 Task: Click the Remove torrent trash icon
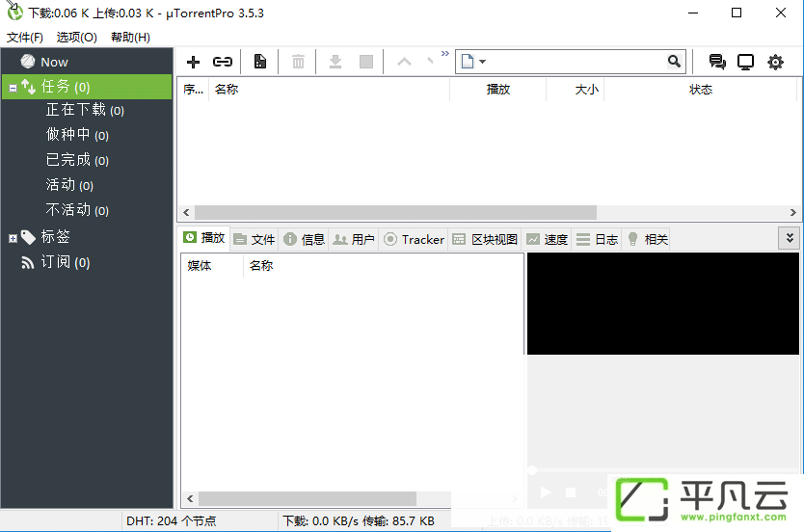(x=298, y=62)
